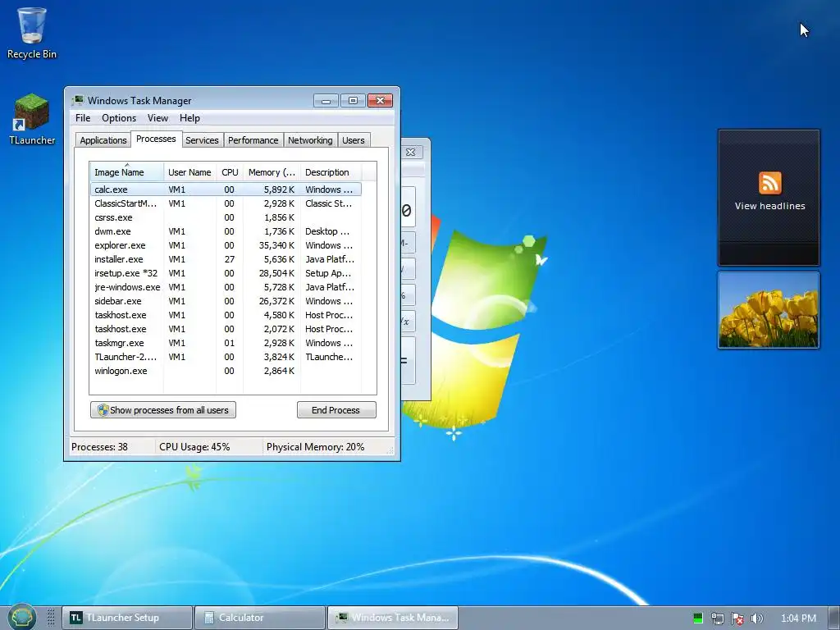
Task: Sort by the User Name column header
Action: click(x=189, y=172)
